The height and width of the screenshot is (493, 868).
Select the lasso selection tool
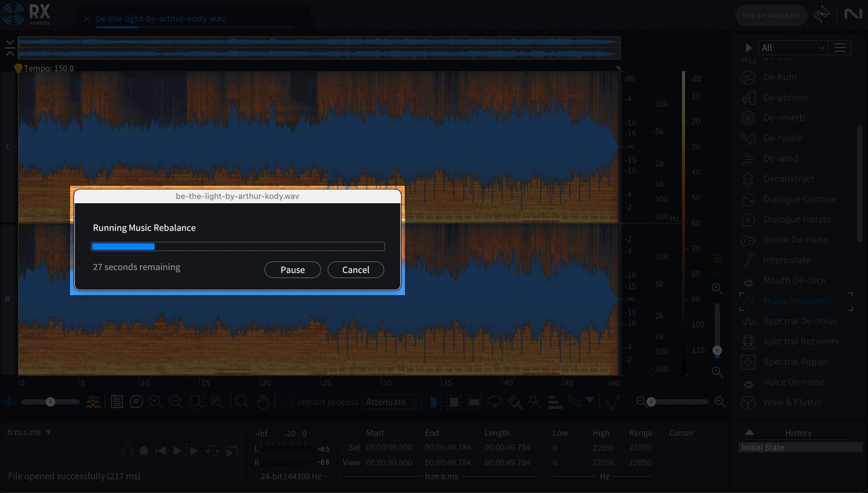click(x=494, y=402)
